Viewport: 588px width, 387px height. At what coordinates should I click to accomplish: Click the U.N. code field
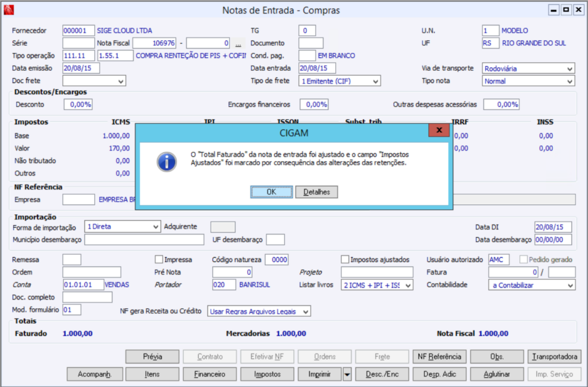[490, 31]
